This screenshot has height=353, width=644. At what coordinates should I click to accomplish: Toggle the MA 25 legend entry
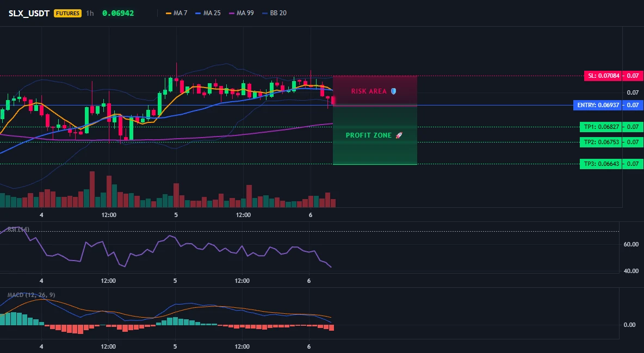point(208,13)
